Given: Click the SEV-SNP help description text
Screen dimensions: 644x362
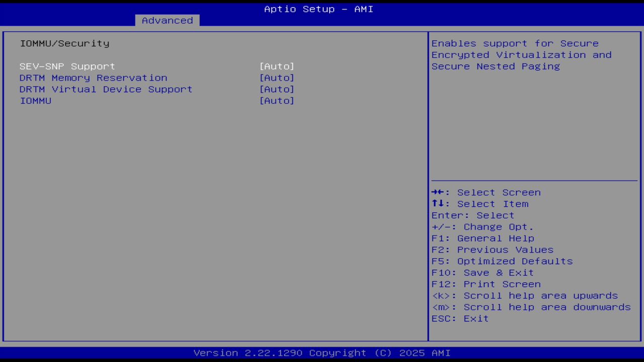Looking at the screenshot, I should click(x=522, y=55).
